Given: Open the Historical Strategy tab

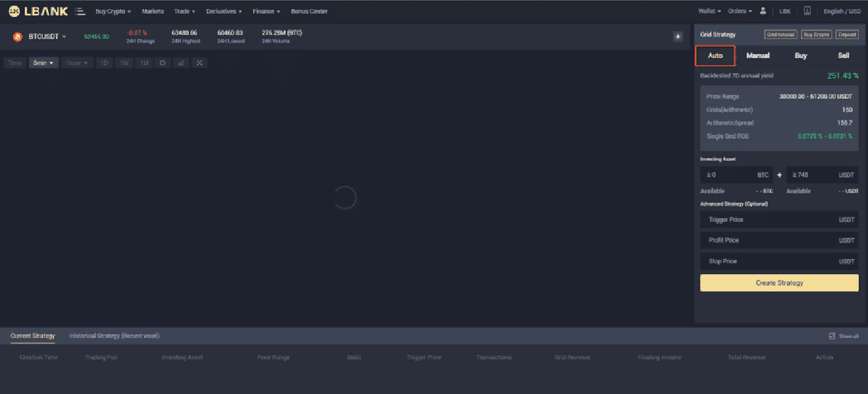Looking at the screenshot, I should tap(113, 336).
